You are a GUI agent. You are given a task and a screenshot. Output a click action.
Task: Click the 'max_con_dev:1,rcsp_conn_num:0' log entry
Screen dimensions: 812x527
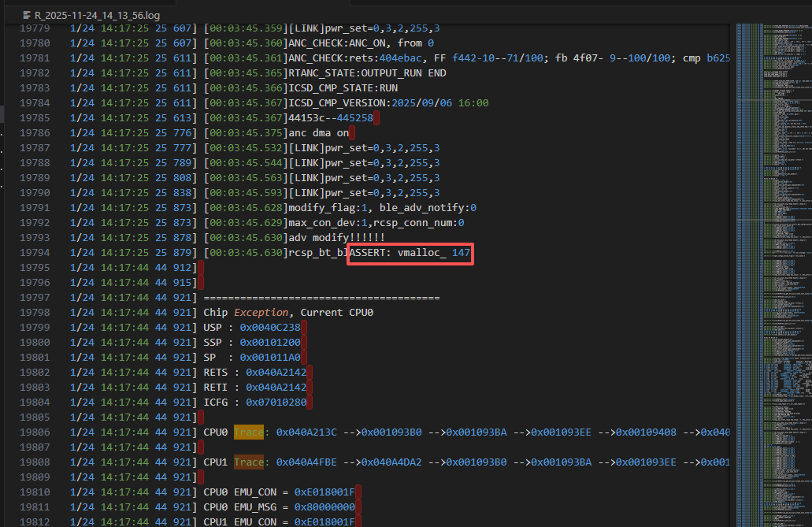[x=376, y=223]
